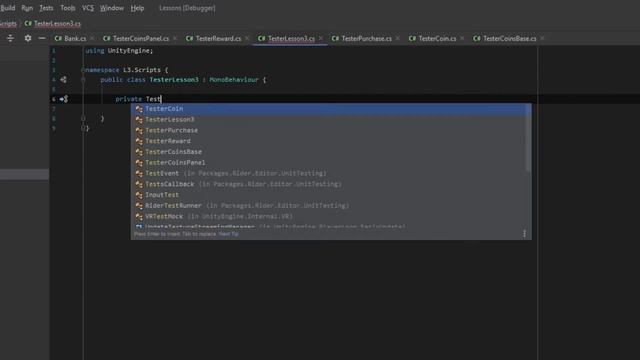Click the C# icon in the breadcrumb TesterLesson3.cs

(x=28, y=24)
